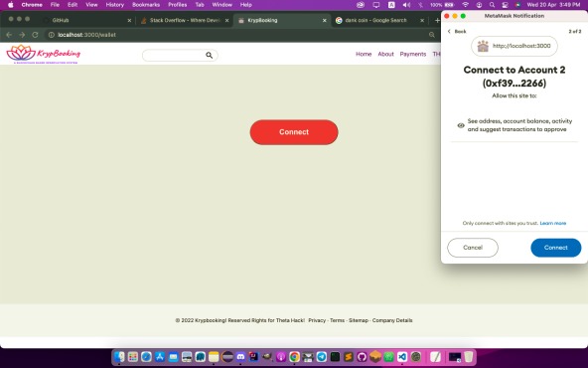Open the About nav link

click(385, 54)
